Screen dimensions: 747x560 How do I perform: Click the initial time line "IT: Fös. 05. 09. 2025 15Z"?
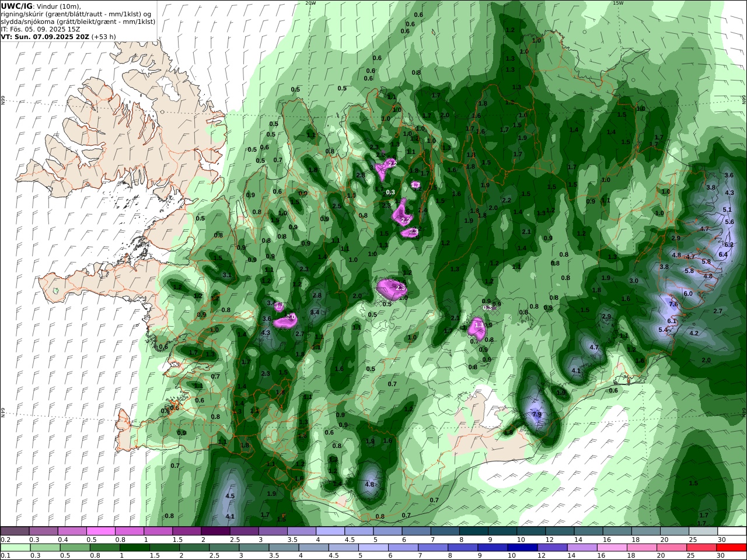(40, 29)
